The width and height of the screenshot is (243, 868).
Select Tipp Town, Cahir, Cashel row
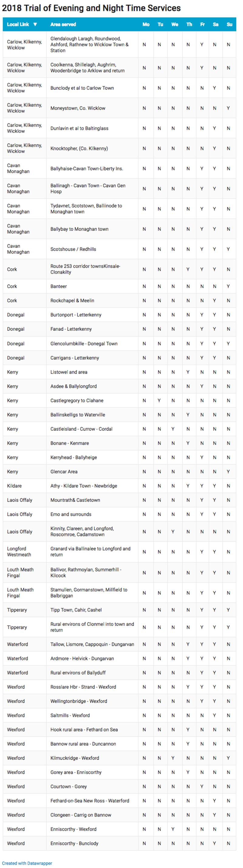(x=76, y=610)
